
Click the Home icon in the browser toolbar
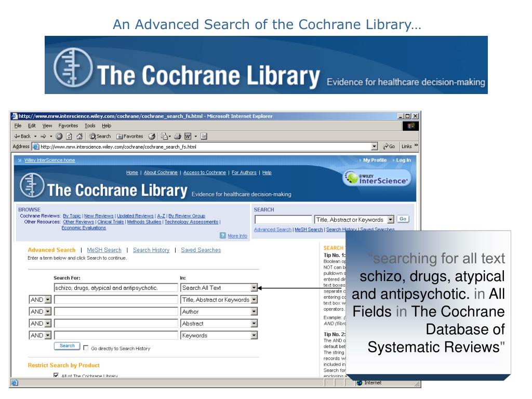79,137
